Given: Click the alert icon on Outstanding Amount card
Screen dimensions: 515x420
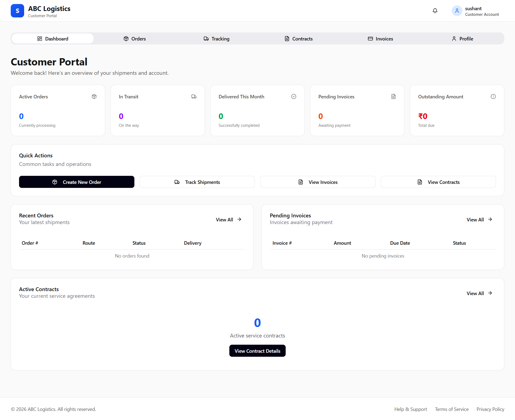Looking at the screenshot, I should (x=493, y=96).
